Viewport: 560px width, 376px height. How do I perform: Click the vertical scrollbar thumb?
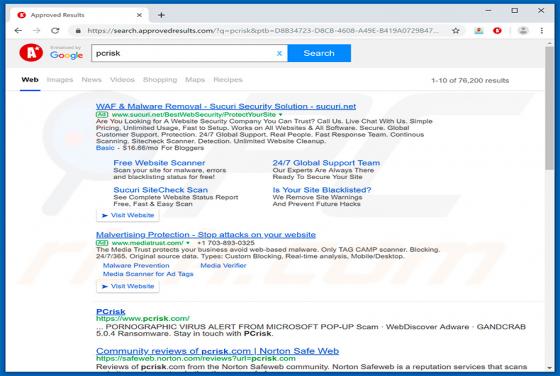[x=549, y=107]
